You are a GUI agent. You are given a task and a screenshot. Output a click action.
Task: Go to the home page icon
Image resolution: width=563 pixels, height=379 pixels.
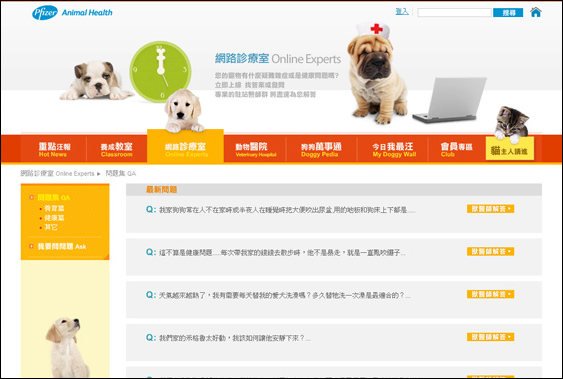535,12
